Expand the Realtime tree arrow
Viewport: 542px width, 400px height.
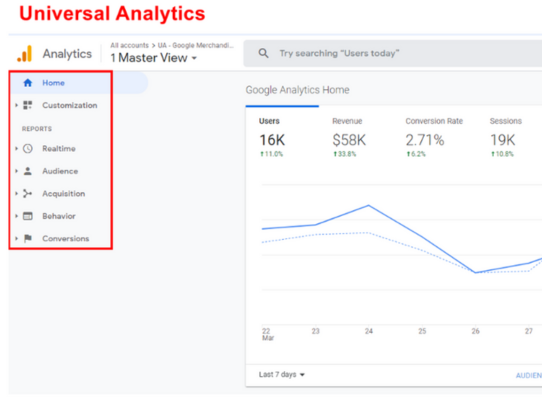(x=16, y=149)
